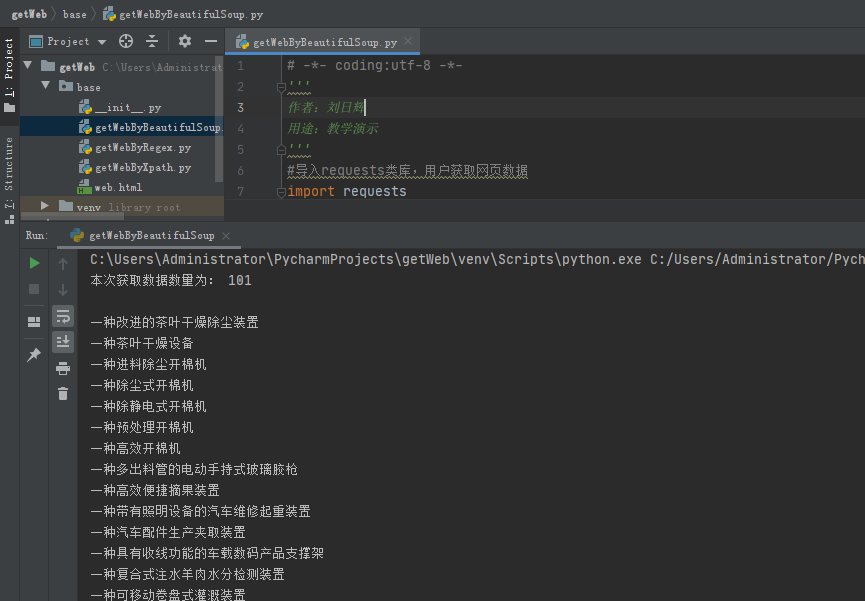Close the getWebByBeautifulSoup Run tab
The image size is (865, 601).
point(226,236)
